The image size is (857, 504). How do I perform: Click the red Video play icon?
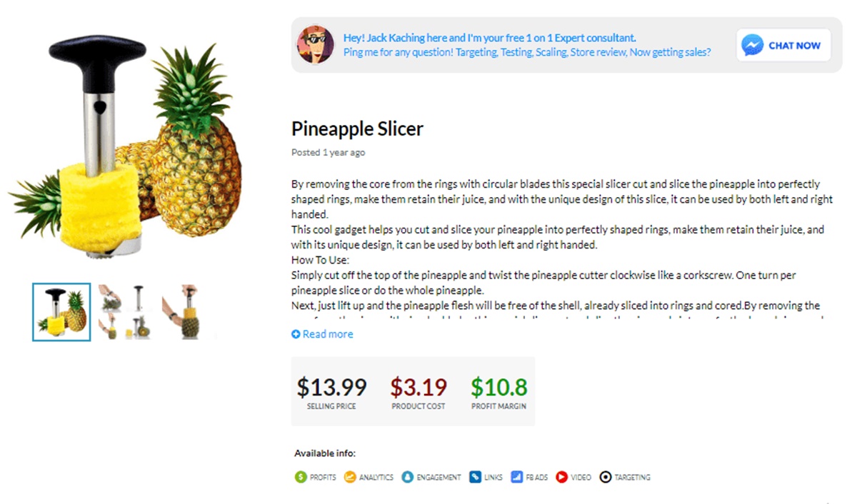pyautogui.click(x=562, y=477)
